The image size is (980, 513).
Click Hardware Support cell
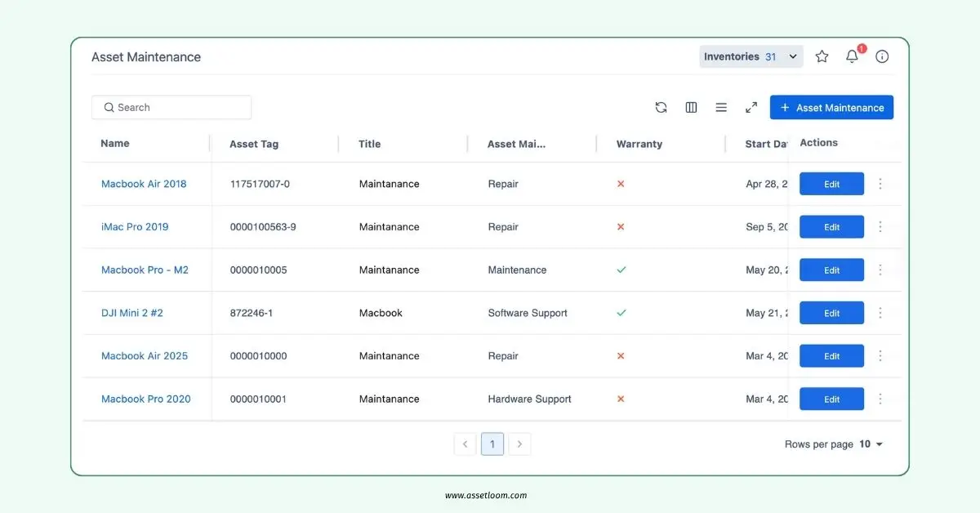530,399
